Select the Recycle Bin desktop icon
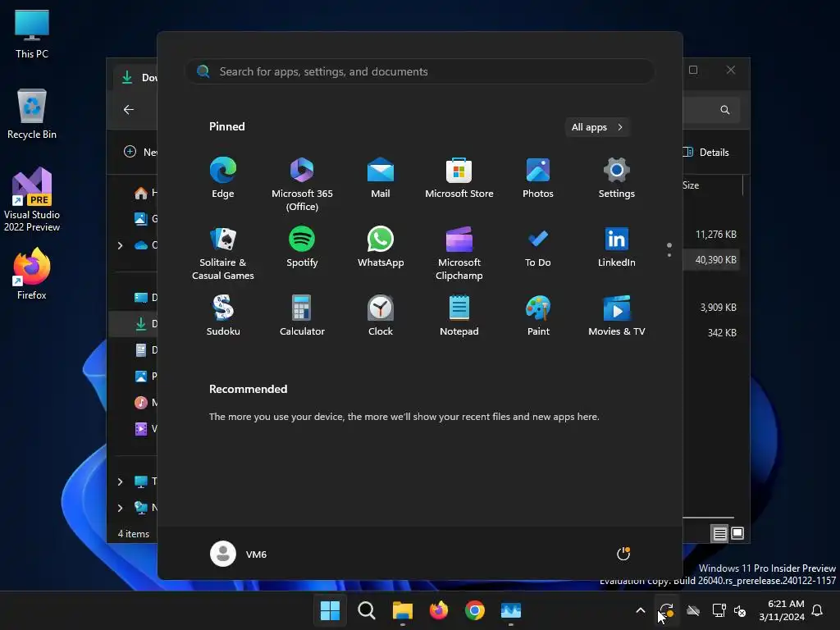Screen dimensions: 840x630 click(x=32, y=113)
